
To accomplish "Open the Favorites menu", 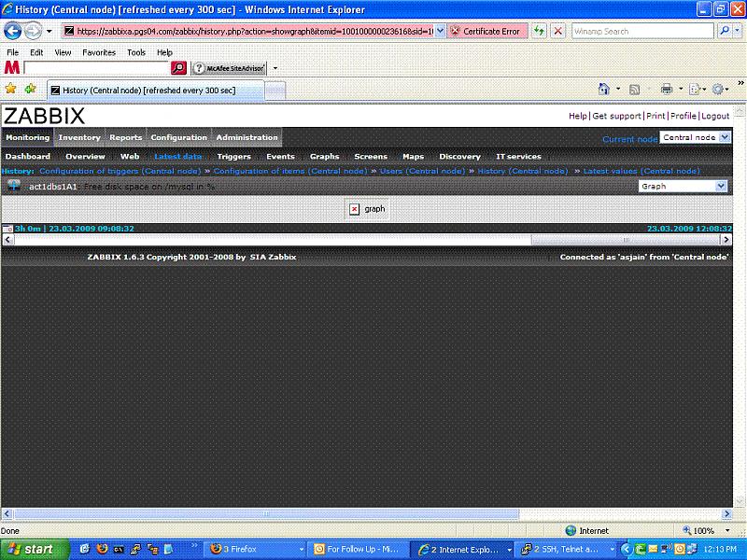I will [99, 52].
